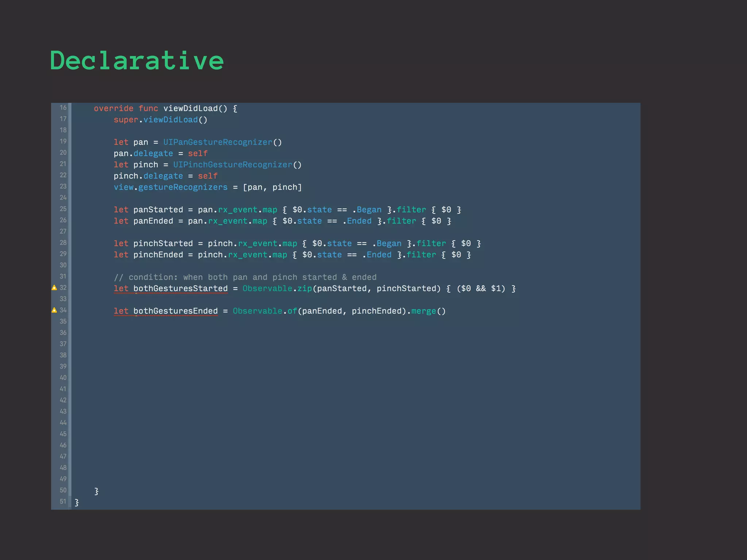Click '.Began' on line 25
747x560 pixels.
(x=367, y=210)
